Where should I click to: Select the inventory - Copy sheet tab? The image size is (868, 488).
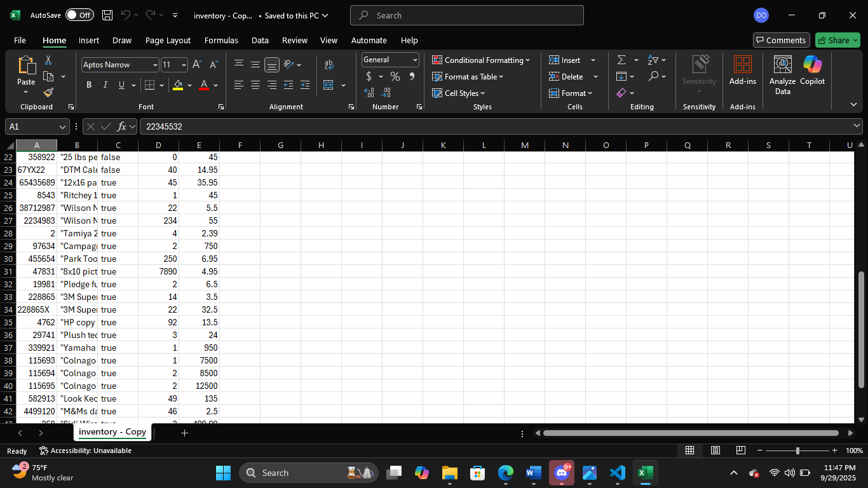[x=112, y=432]
